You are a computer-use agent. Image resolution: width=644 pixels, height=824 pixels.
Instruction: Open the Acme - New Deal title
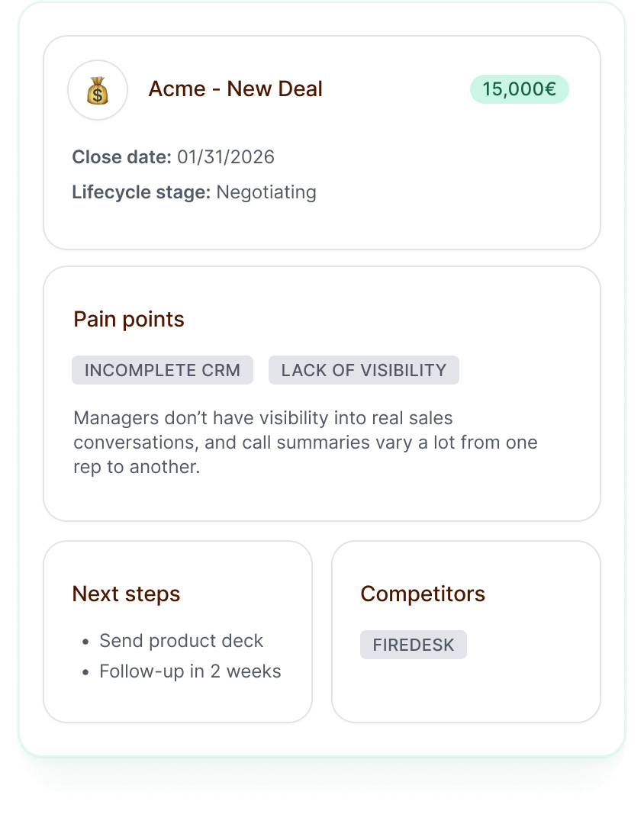pos(237,89)
